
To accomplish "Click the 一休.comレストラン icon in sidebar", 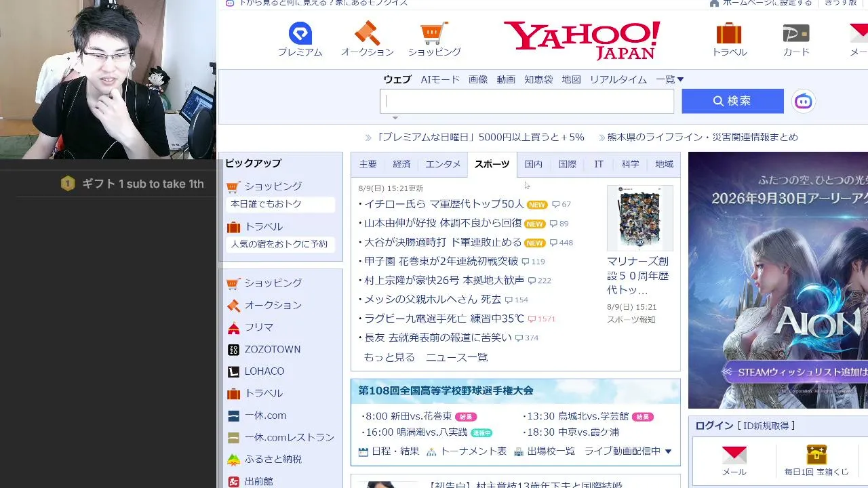I will 233,438.
